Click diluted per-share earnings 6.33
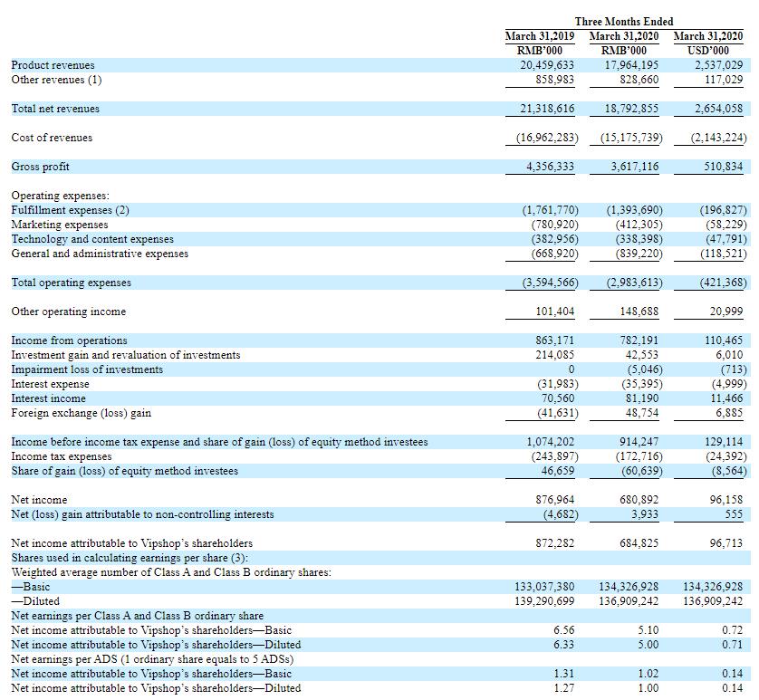The image size is (759, 700). (564, 645)
